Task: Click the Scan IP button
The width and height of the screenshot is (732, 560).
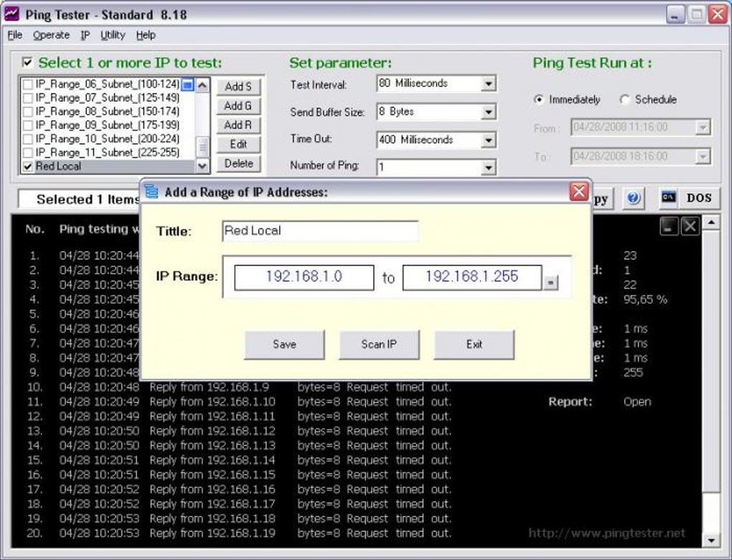Action: pos(379,345)
